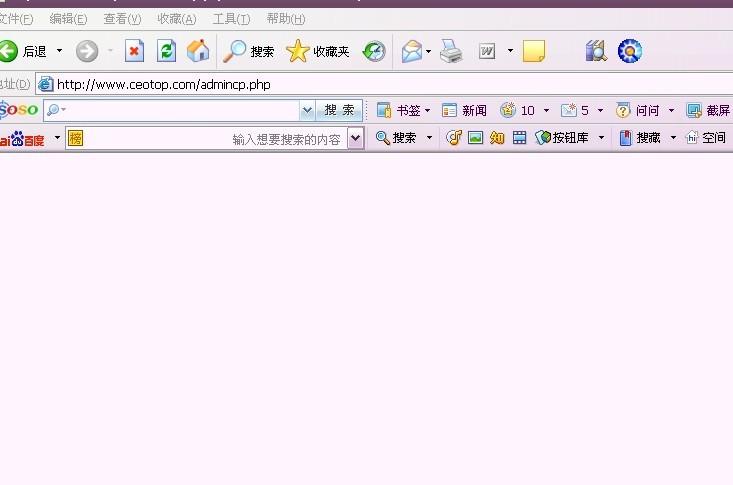Stop page loading with red X icon

[x=134, y=51]
